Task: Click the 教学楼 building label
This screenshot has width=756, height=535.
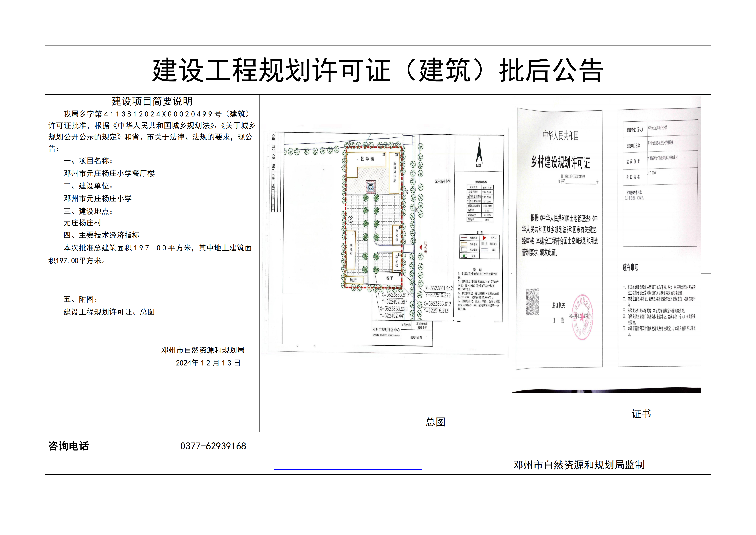Action: pyautogui.click(x=367, y=159)
